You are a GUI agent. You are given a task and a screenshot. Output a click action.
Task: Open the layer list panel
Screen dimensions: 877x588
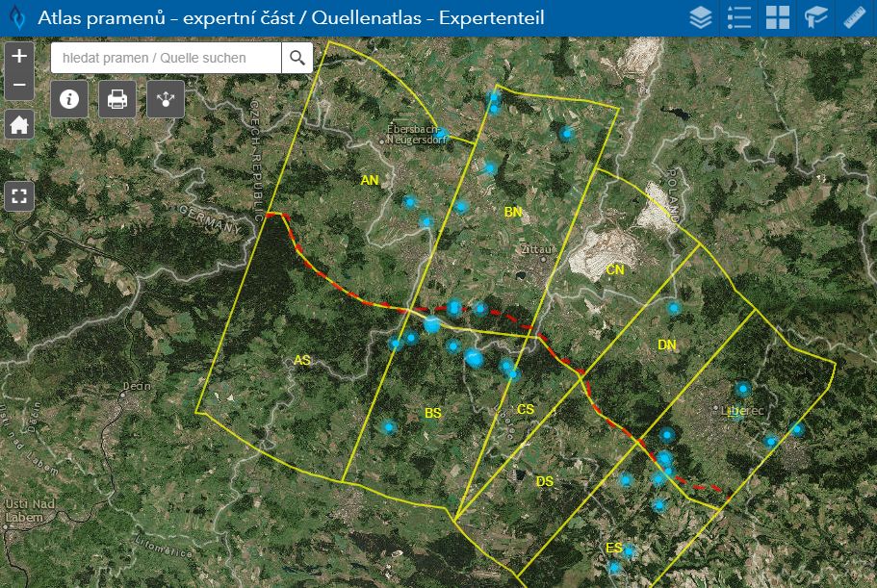(x=701, y=18)
